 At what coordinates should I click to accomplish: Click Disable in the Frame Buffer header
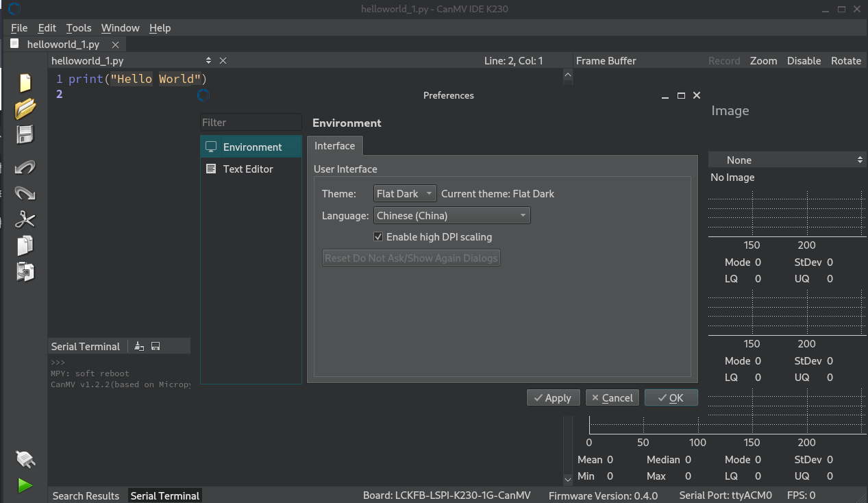coord(804,61)
